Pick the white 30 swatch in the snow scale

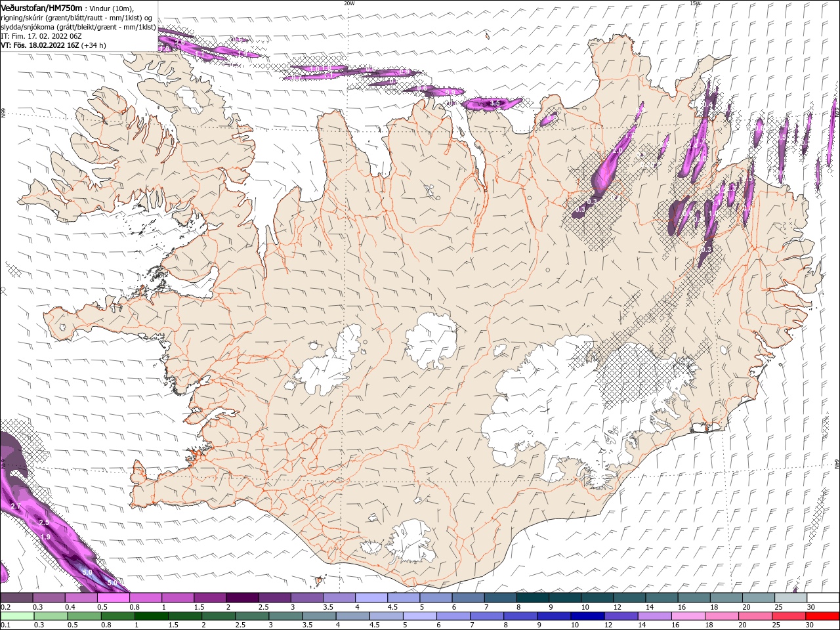822,598
